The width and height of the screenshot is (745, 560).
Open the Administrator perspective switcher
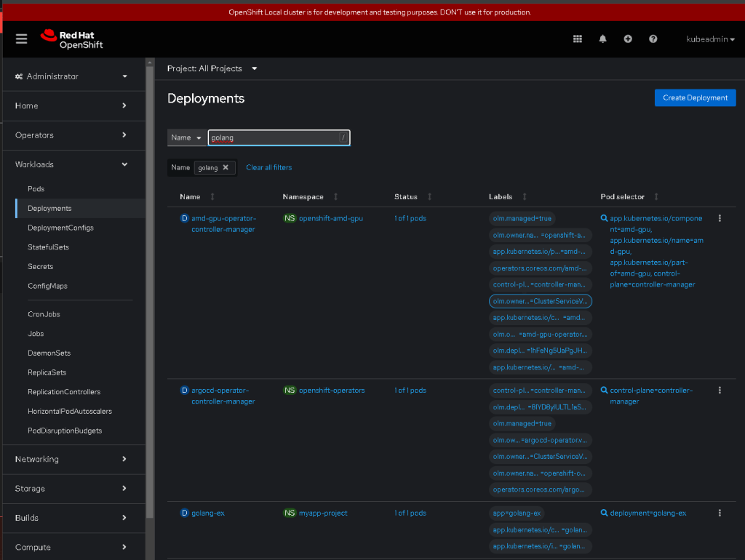point(72,76)
